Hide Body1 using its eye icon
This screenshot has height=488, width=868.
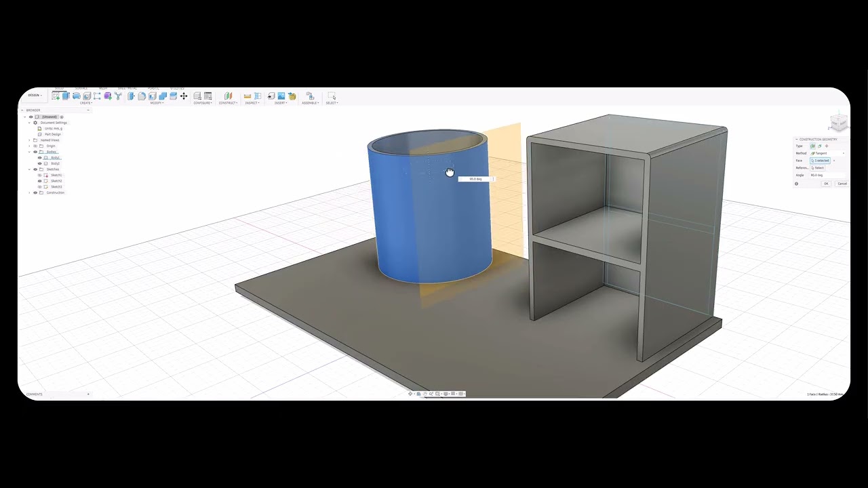tap(39, 158)
